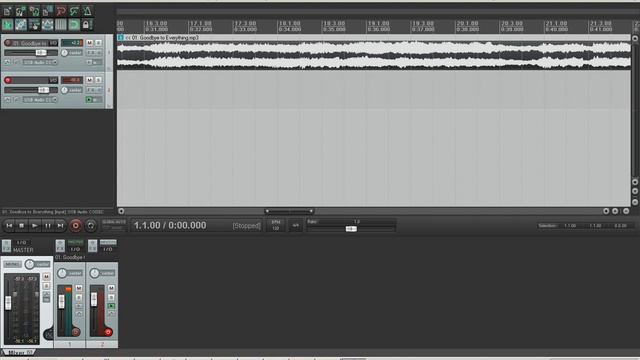Click the transport Go to end button
Image resolution: width=640 pixels, height=360 pixels.
click(60, 225)
